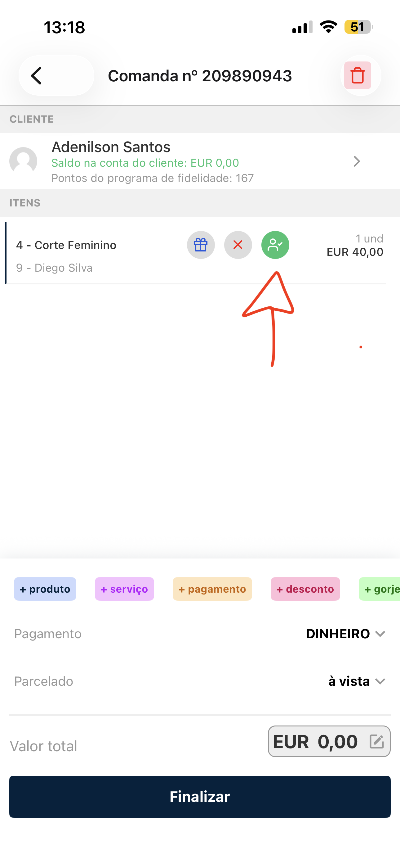This screenshot has width=400, height=868.
Task: Expand the à vista installments dropdown
Action: tap(357, 681)
